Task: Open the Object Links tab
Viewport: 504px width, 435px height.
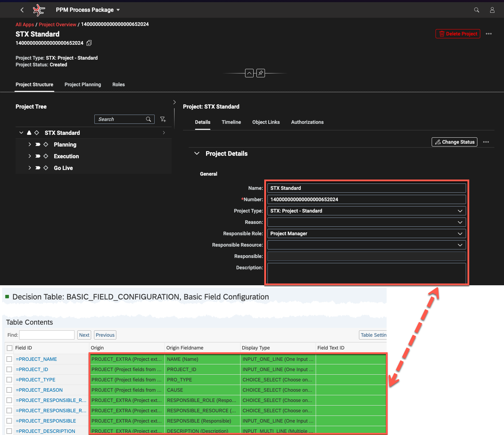Action: 266,122
